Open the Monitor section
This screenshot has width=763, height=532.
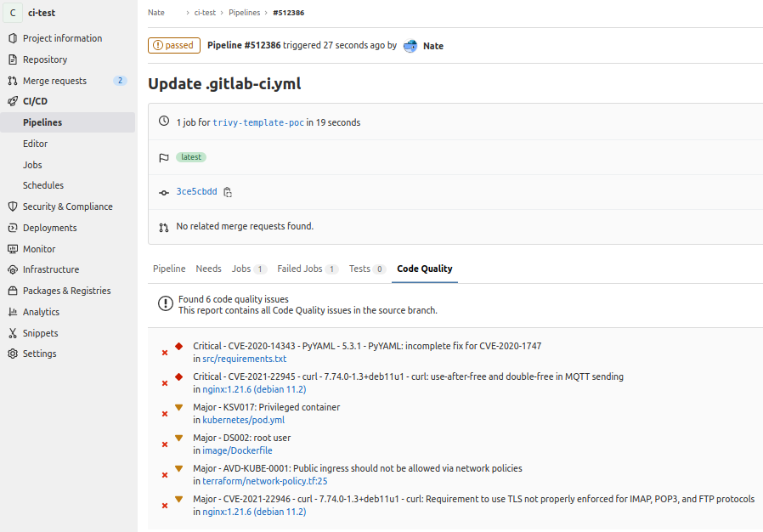[40, 248]
